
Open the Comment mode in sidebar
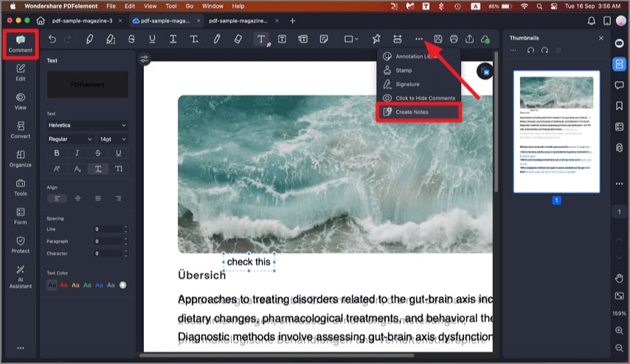tap(21, 44)
